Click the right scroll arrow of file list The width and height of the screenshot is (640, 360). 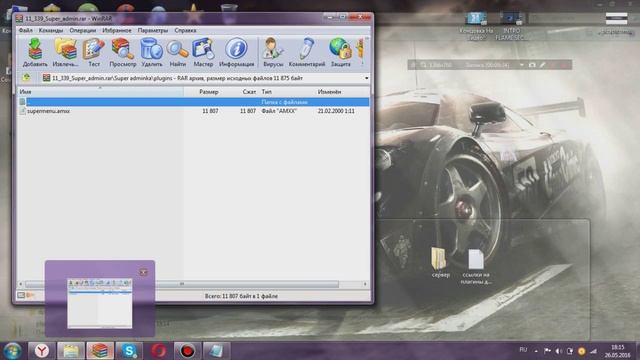(x=365, y=284)
